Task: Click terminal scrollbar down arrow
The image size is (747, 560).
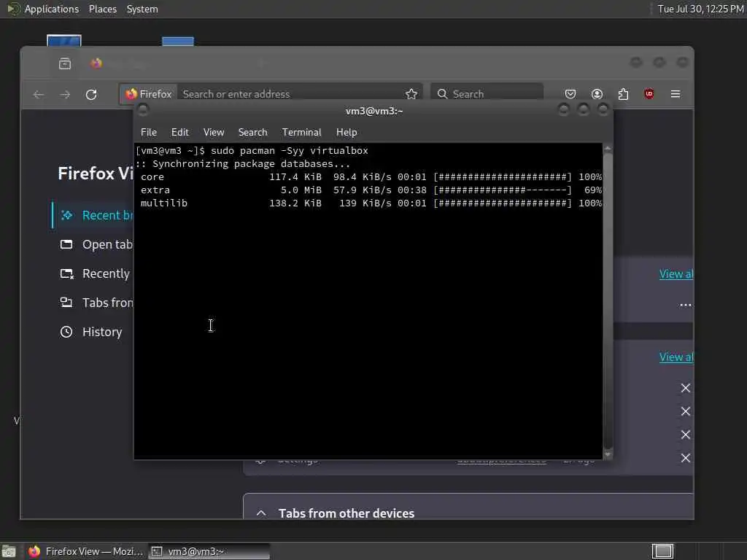Action: (608, 455)
